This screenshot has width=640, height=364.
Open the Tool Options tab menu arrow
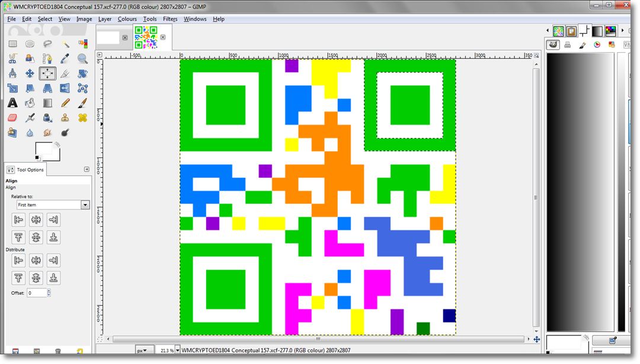click(x=87, y=169)
